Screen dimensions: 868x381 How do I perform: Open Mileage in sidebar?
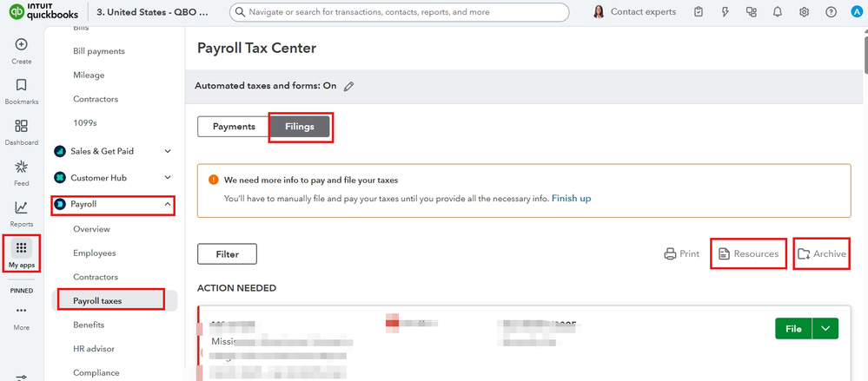pos(89,75)
